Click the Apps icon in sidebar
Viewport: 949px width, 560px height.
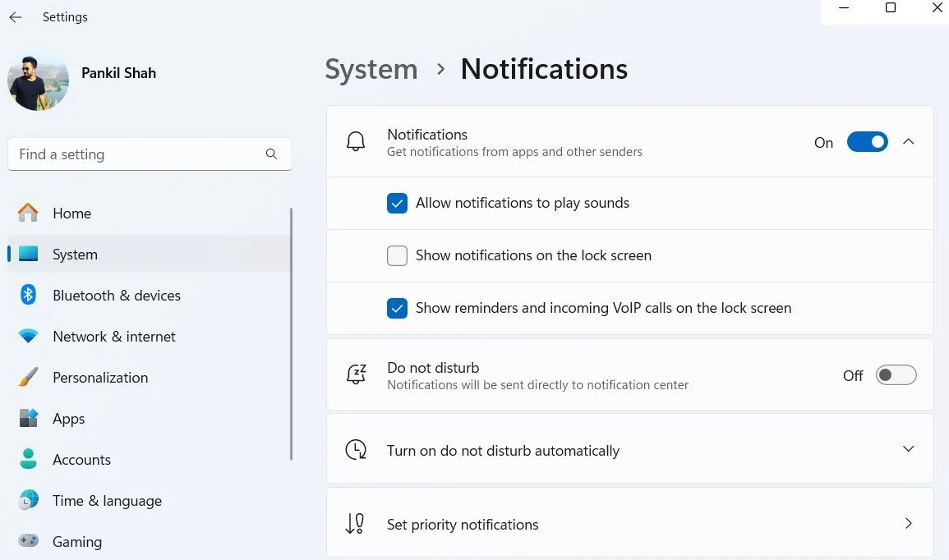[28, 419]
